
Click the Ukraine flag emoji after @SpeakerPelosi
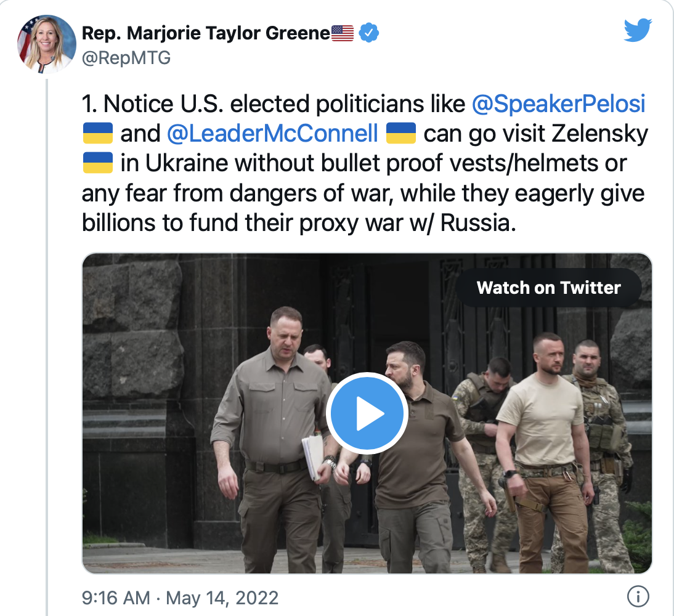[x=98, y=133]
